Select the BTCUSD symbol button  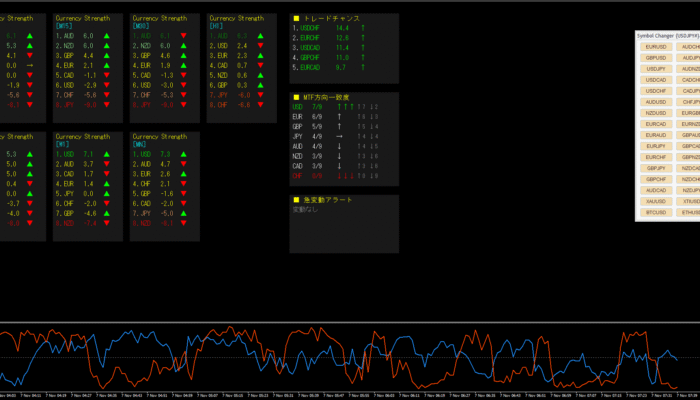[656, 212]
